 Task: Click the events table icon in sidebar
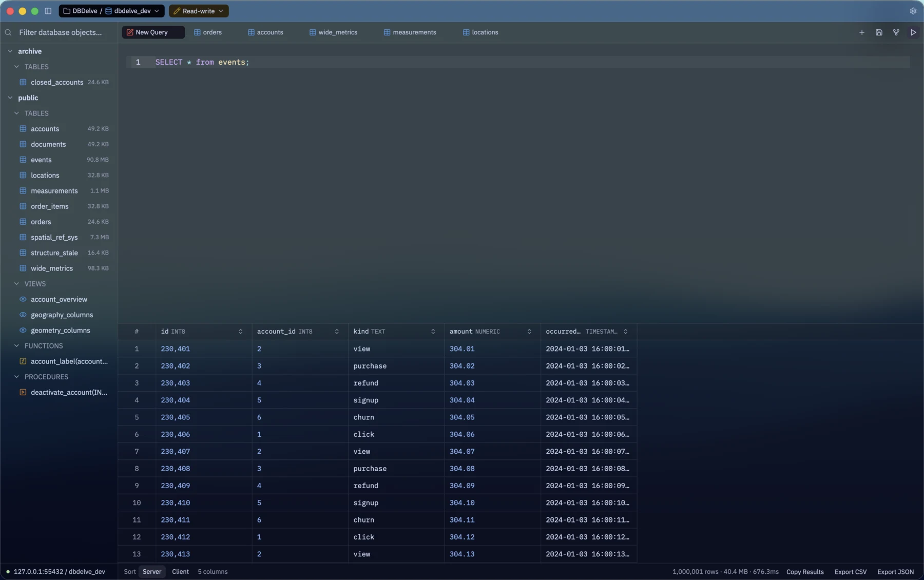coord(23,160)
